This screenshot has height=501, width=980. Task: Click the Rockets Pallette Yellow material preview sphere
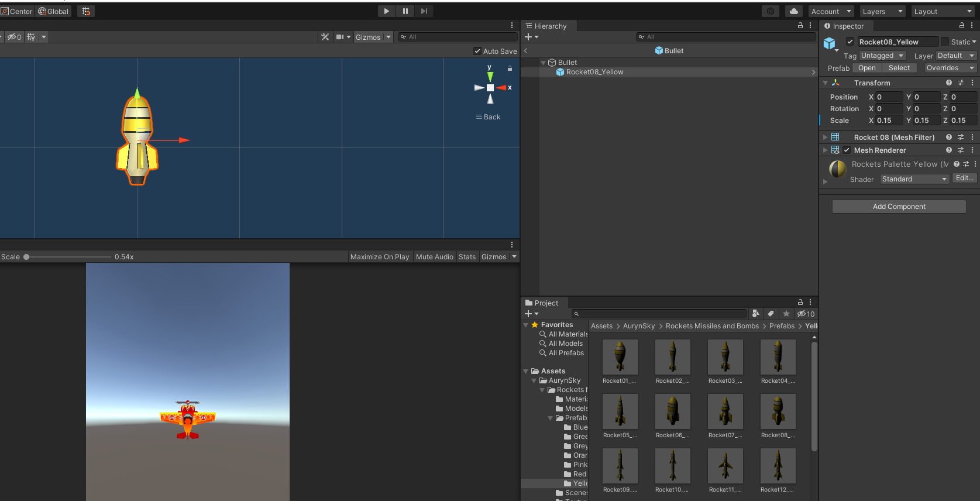coord(838,169)
